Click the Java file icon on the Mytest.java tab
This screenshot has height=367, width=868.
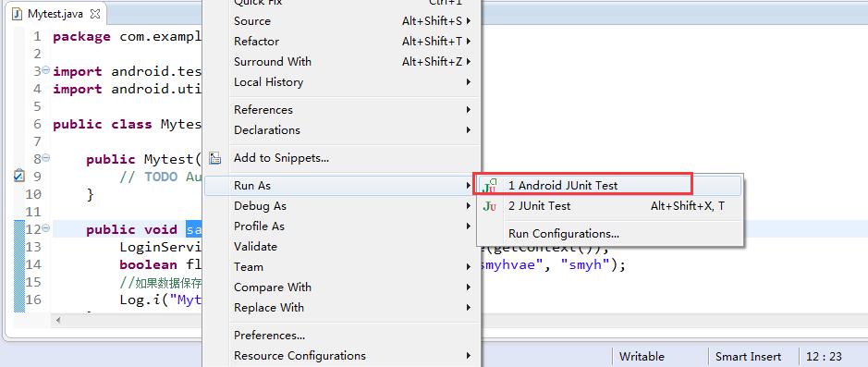click(x=18, y=15)
